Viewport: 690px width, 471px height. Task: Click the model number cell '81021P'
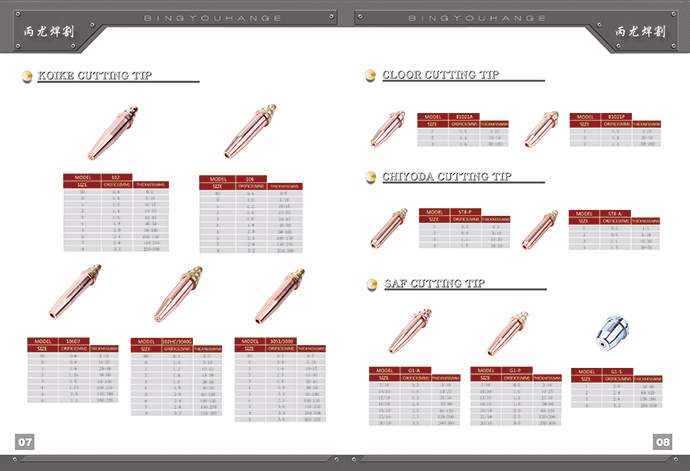click(616, 117)
